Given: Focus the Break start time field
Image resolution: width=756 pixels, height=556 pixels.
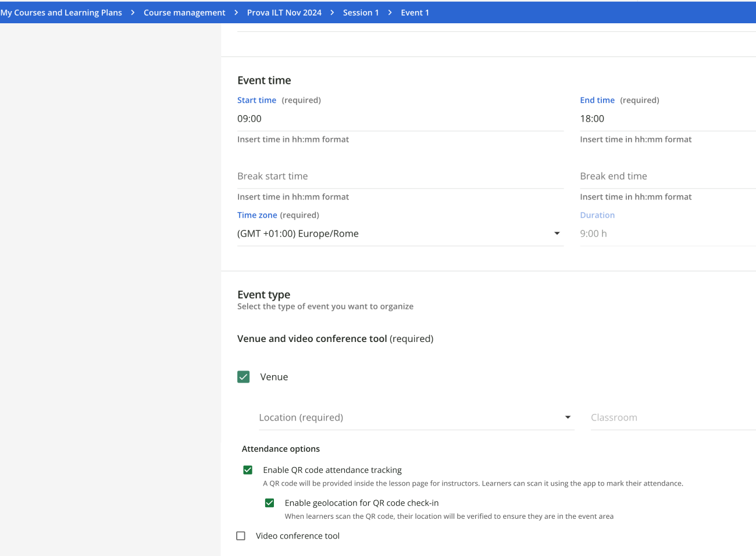Looking at the screenshot, I should (x=400, y=176).
